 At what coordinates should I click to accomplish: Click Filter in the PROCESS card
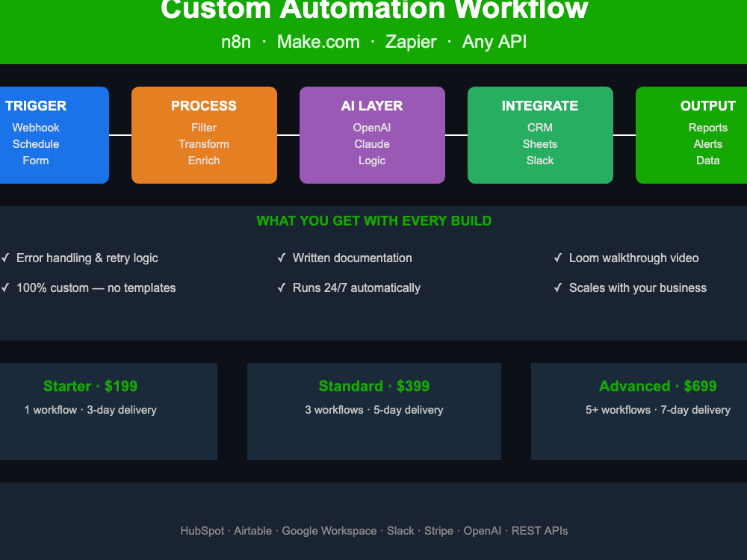(204, 128)
